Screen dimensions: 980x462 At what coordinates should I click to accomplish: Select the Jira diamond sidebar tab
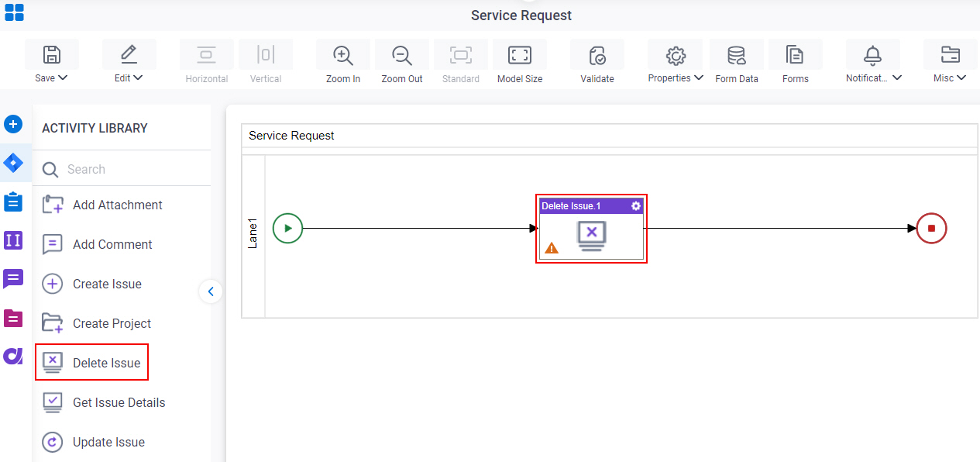click(x=13, y=163)
